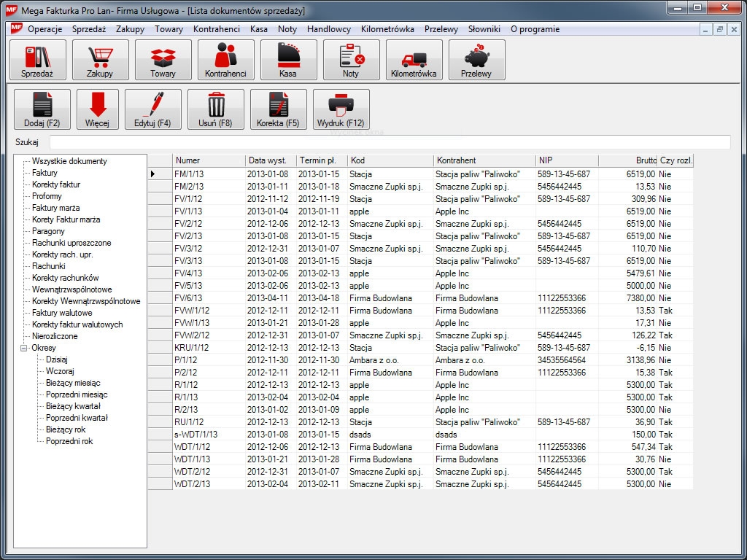Open the Towary box icon
This screenshot has height=560, width=747.
point(163,60)
